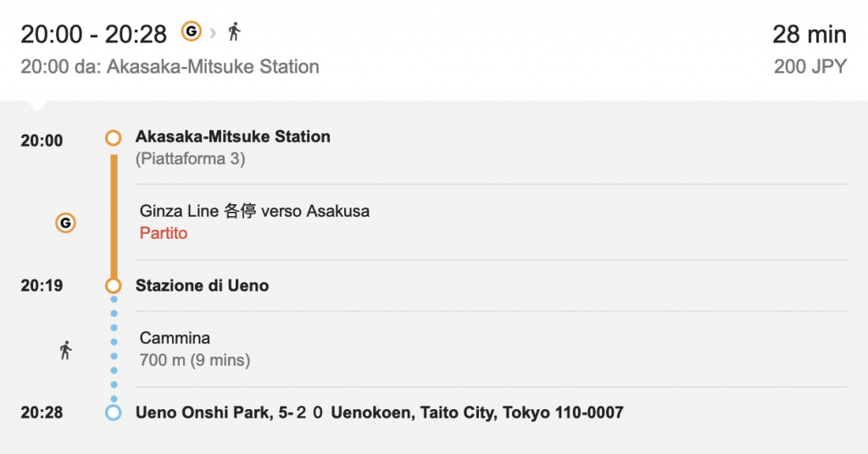Click the walking person icon in header
This screenshot has width=868, height=454.
coord(235,31)
